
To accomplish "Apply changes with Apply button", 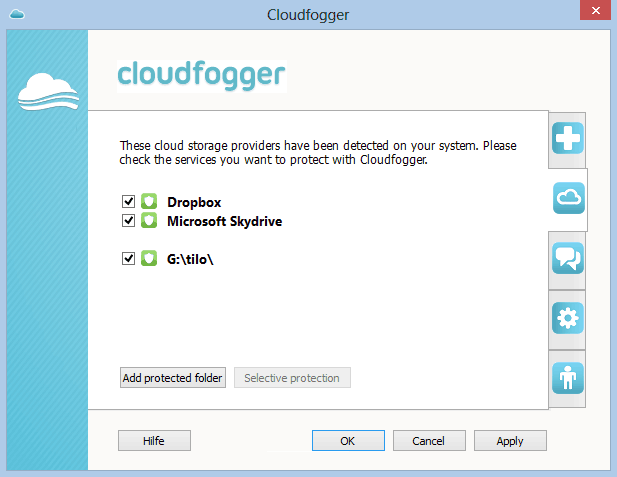I will click(510, 440).
